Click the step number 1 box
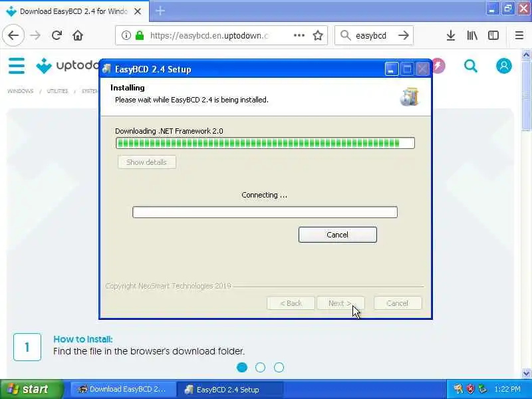This screenshot has height=399, width=532. [27, 346]
